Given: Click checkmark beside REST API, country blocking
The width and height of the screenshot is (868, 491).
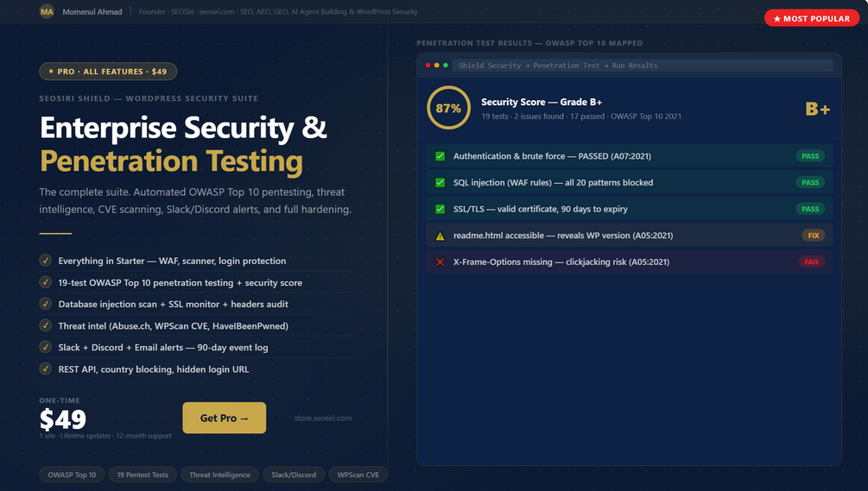Looking at the screenshot, I should (45, 369).
